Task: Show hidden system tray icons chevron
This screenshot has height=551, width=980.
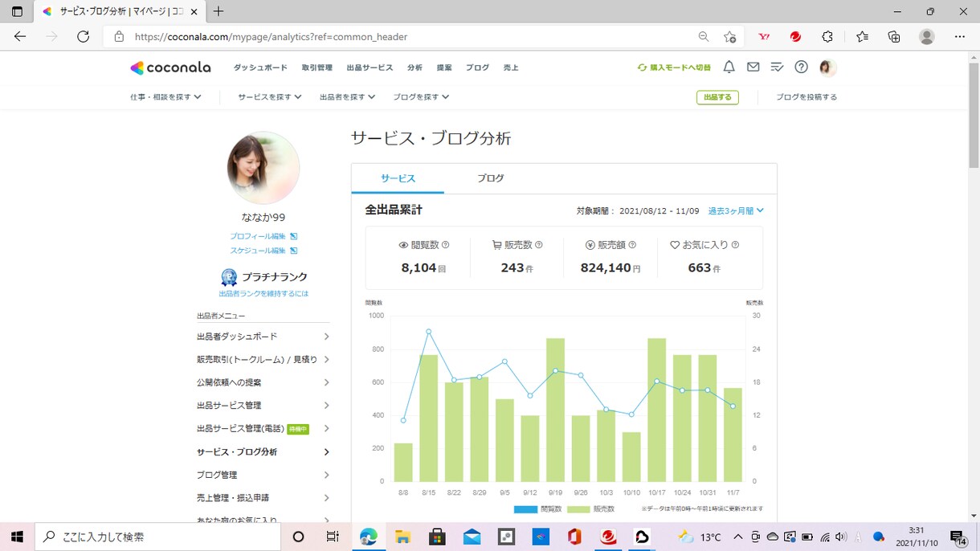Action: point(737,537)
